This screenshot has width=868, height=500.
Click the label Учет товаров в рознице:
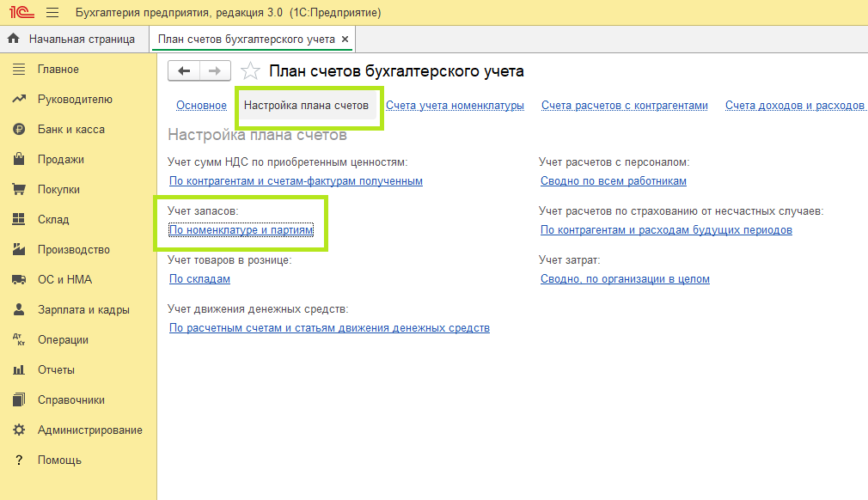click(x=229, y=260)
